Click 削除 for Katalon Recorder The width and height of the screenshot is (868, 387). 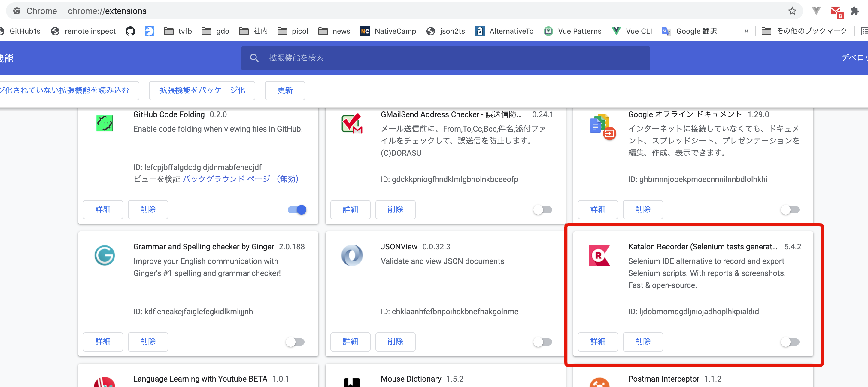click(643, 342)
